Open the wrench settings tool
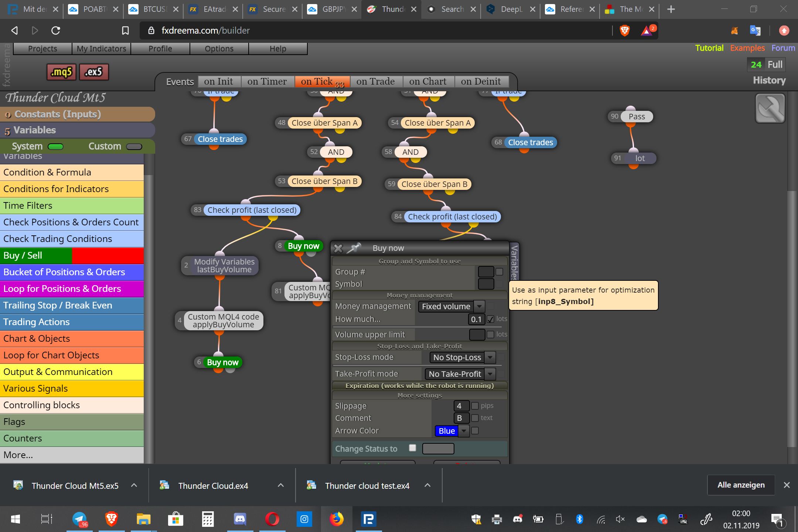The image size is (798, 532). 770,108
